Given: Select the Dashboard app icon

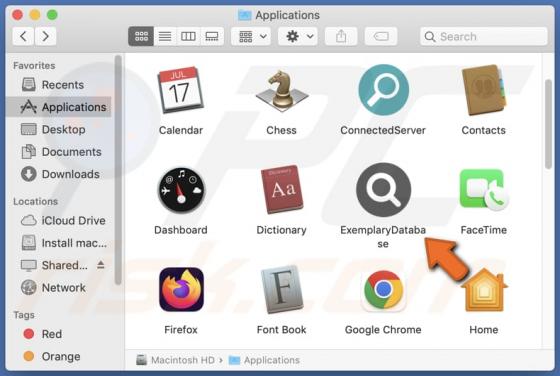Looking at the screenshot, I should pos(181,190).
